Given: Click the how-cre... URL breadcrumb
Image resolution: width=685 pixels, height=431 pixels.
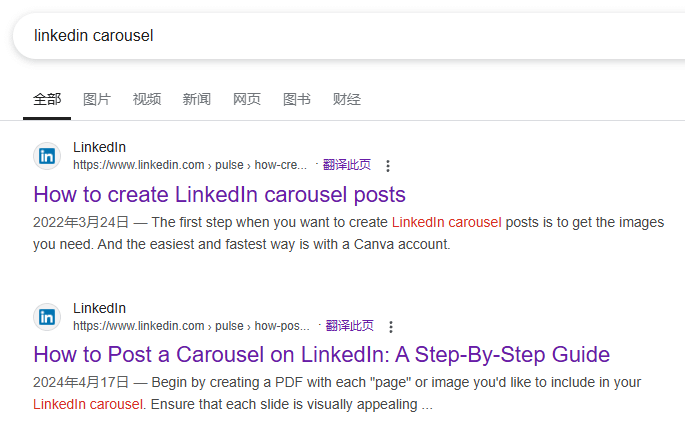Looking at the screenshot, I should (x=280, y=165).
